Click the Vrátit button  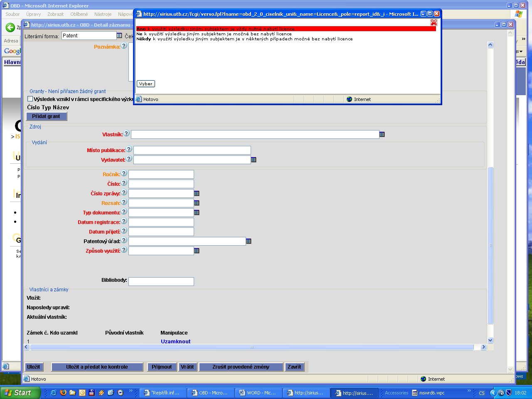point(187,367)
